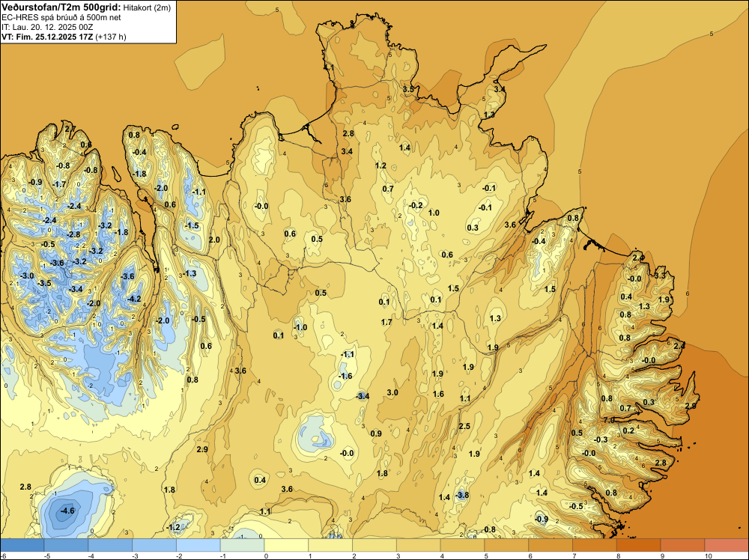Screen dimensions: 749x560
Task: Click the '-2.8' temperature value on the map
Action: coord(73,235)
